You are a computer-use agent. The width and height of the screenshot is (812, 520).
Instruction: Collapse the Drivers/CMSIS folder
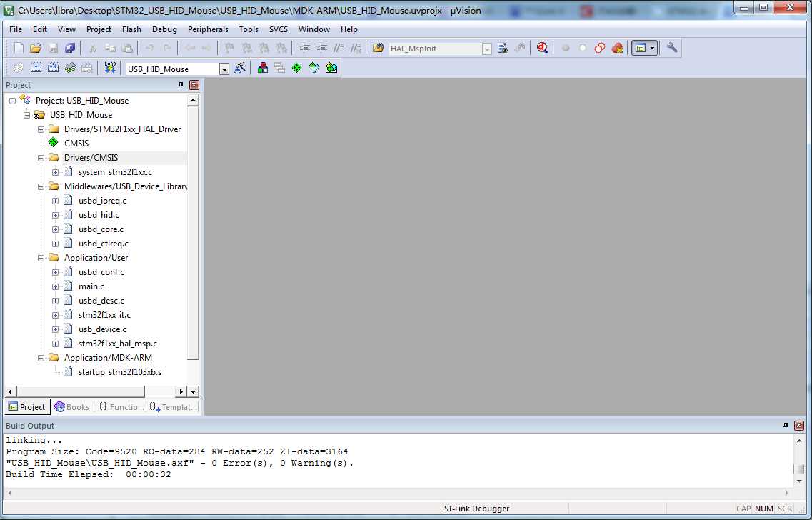point(41,157)
